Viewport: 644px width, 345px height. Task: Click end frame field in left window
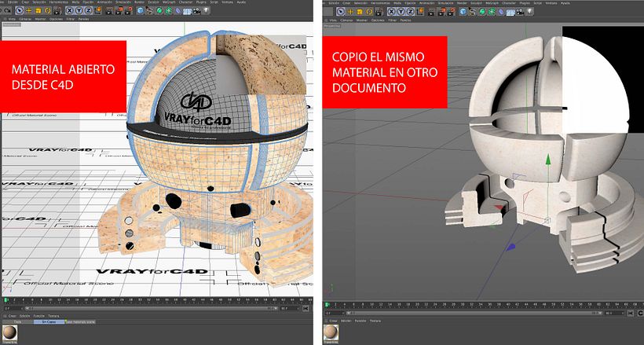coord(291,308)
